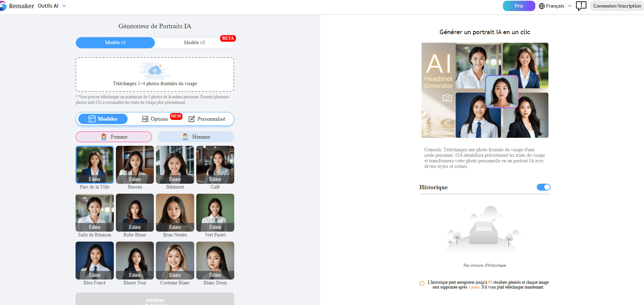The image size is (644, 305).
Task: Click the Femme avatar icon
Action: pyautogui.click(x=104, y=137)
